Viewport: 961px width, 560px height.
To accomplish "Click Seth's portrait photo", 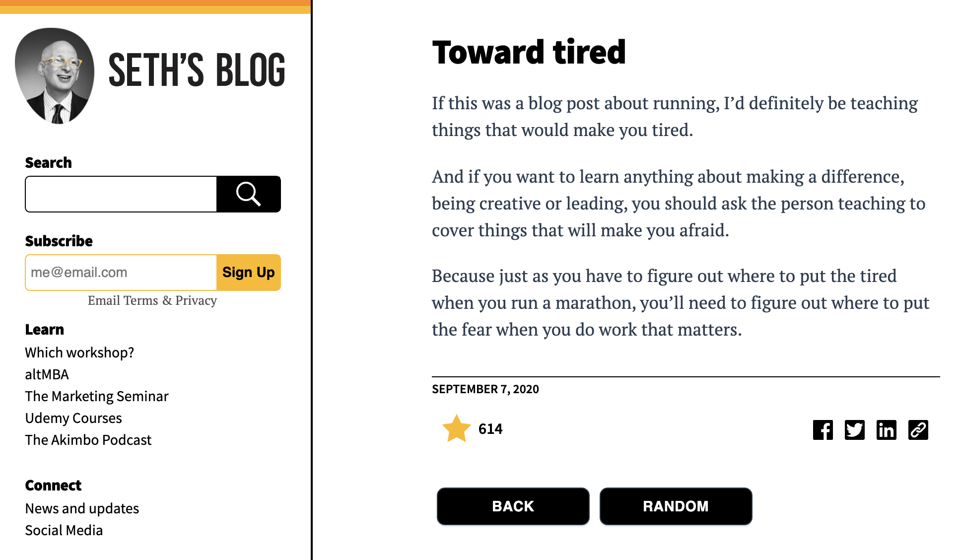I will point(55,75).
